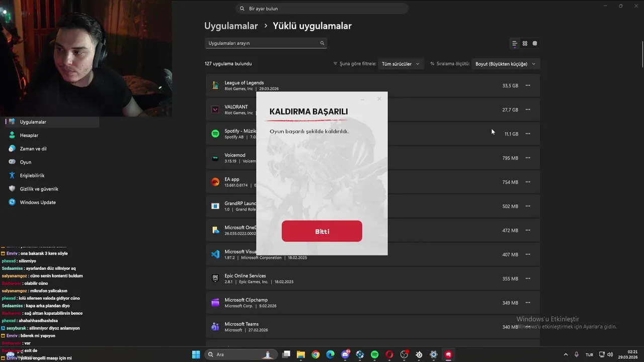Click League of Legends app icon
This screenshot has width=644, height=362.
point(215,85)
